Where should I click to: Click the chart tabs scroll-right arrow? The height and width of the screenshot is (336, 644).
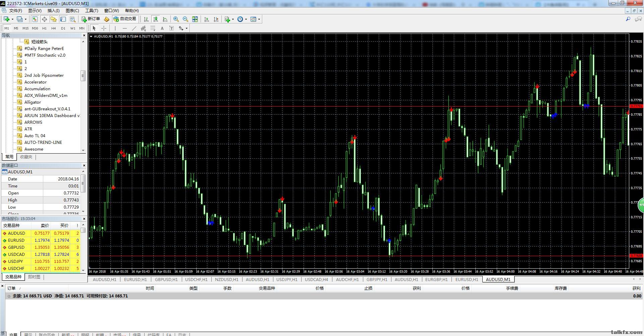click(639, 279)
